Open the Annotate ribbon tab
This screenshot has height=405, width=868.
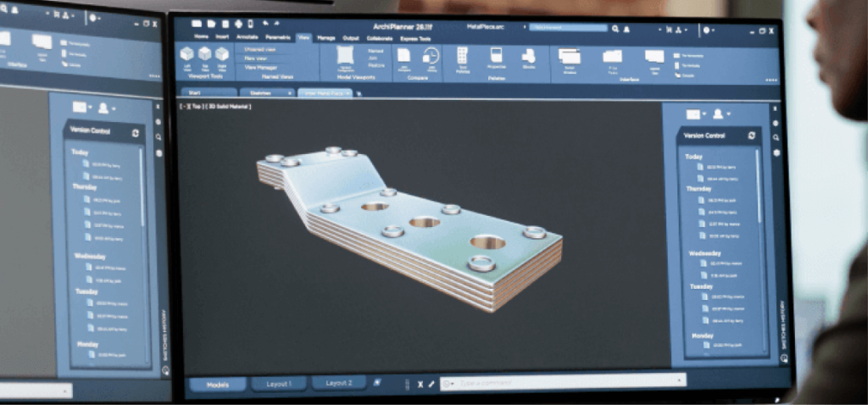(247, 37)
